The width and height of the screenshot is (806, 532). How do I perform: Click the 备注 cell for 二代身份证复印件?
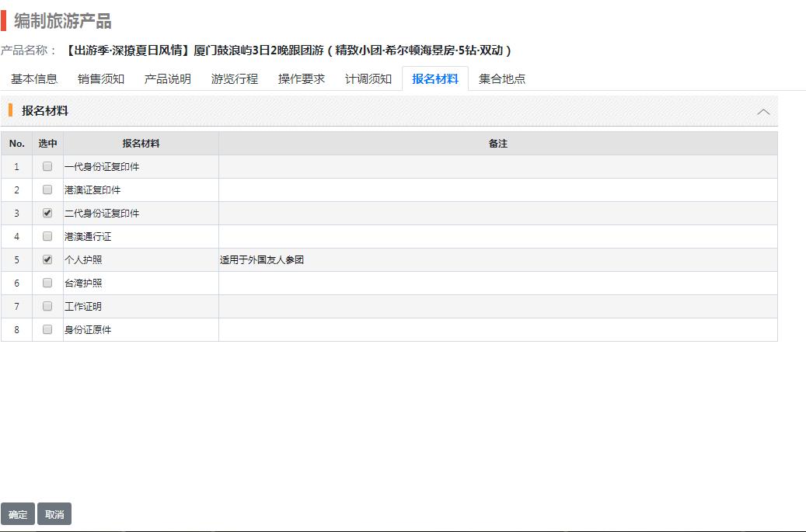497,213
